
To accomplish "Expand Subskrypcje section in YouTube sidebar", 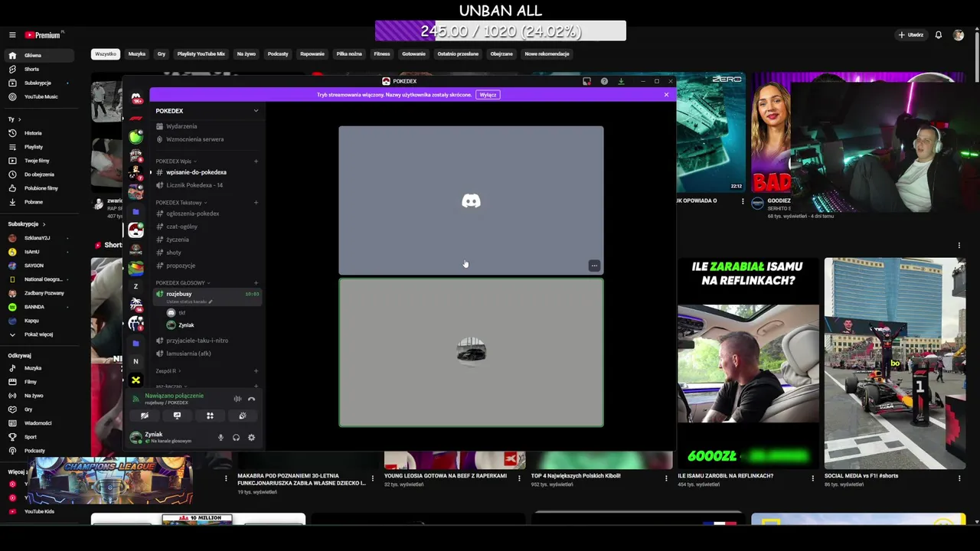I will (27, 224).
